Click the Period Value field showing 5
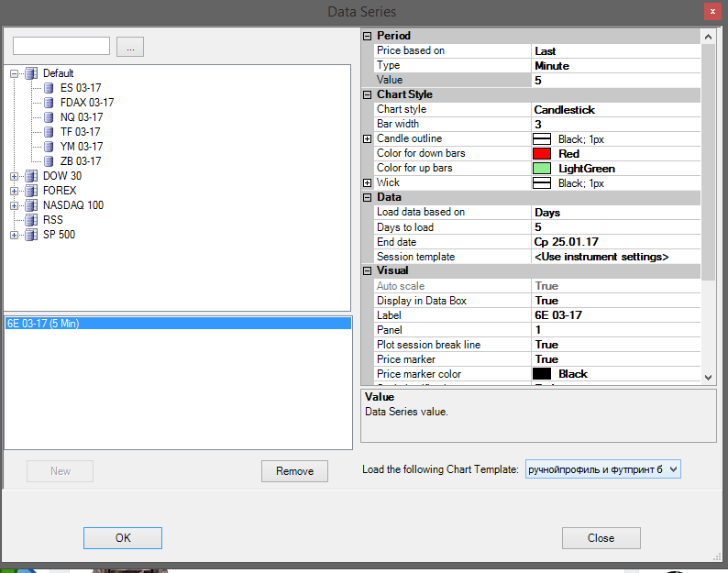Screen dimensions: 728x573 pyautogui.click(x=615, y=81)
